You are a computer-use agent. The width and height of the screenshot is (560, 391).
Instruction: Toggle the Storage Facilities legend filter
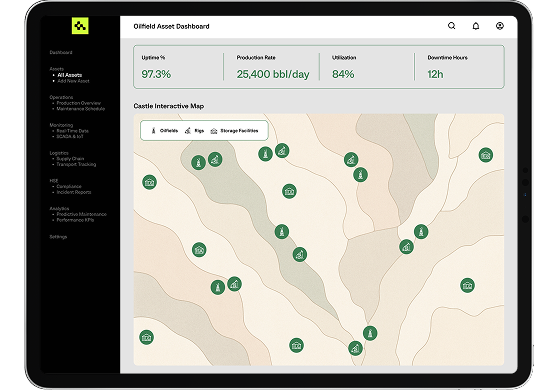[234, 131]
